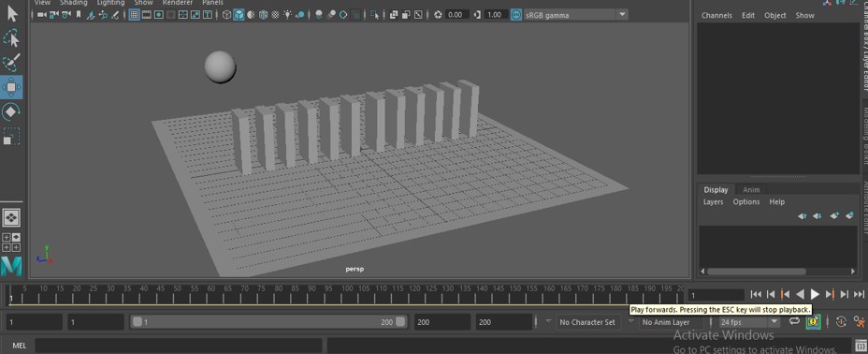Switch to single perspective view layout
Image resolution: width=868 pixels, height=354 pixels.
[11, 217]
